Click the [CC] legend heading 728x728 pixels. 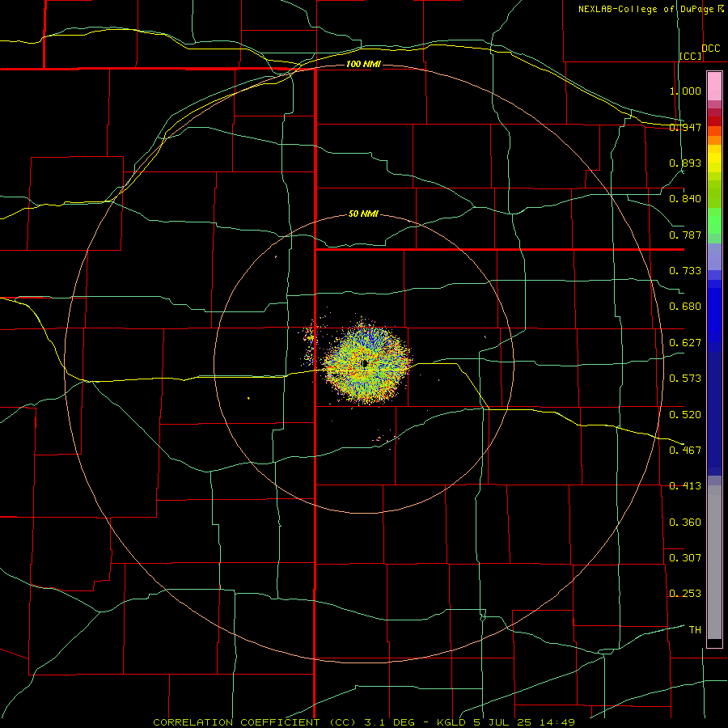[x=691, y=56]
